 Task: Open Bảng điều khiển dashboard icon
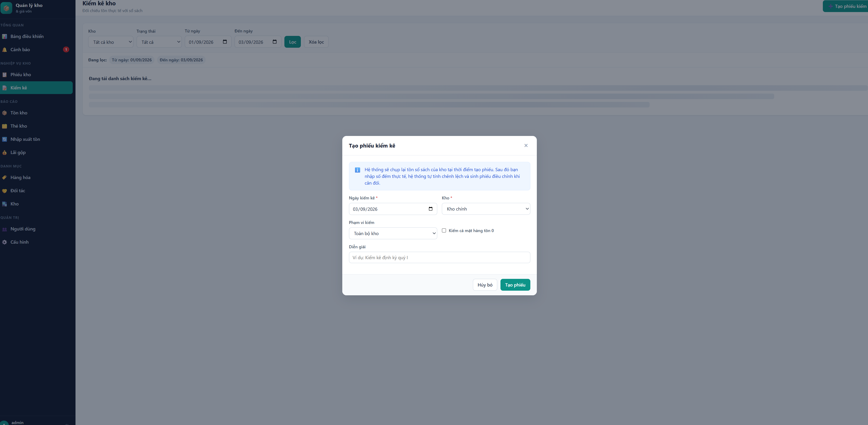pyautogui.click(x=4, y=36)
